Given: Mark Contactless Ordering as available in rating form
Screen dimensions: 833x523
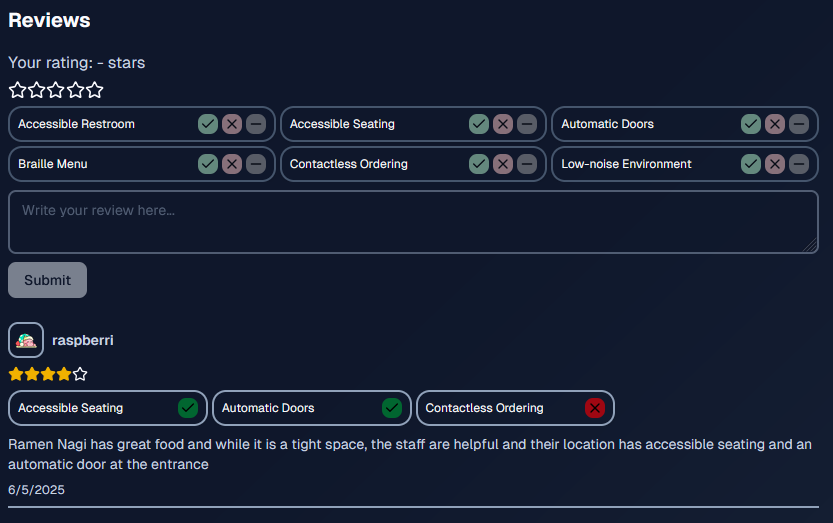Looking at the screenshot, I should pyautogui.click(x=479, y=164).
